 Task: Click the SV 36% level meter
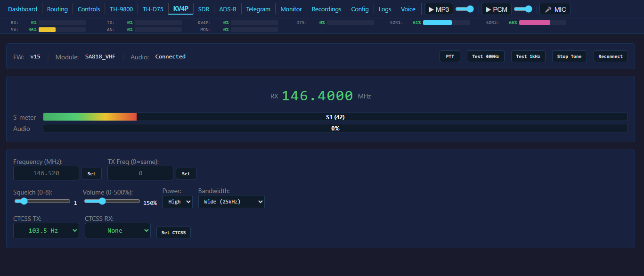pyautogui.click(x=62, y=30)
